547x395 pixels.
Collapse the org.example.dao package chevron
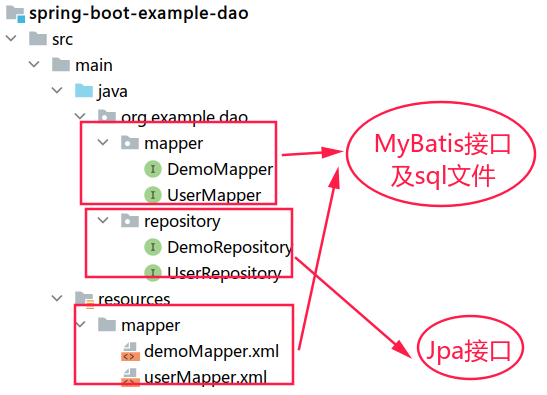pos(80,116)
